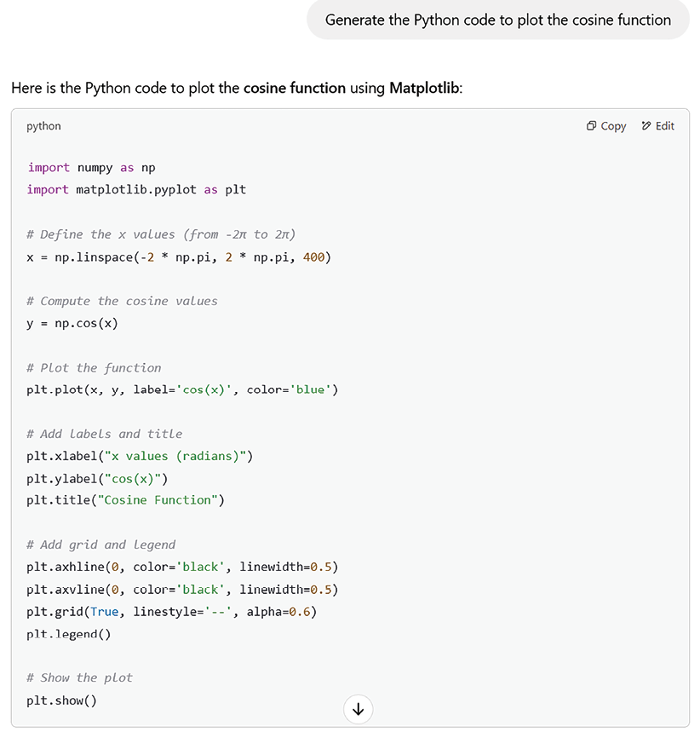Click the plt.plot code line
Screen dimensions: 700x732
182,389
